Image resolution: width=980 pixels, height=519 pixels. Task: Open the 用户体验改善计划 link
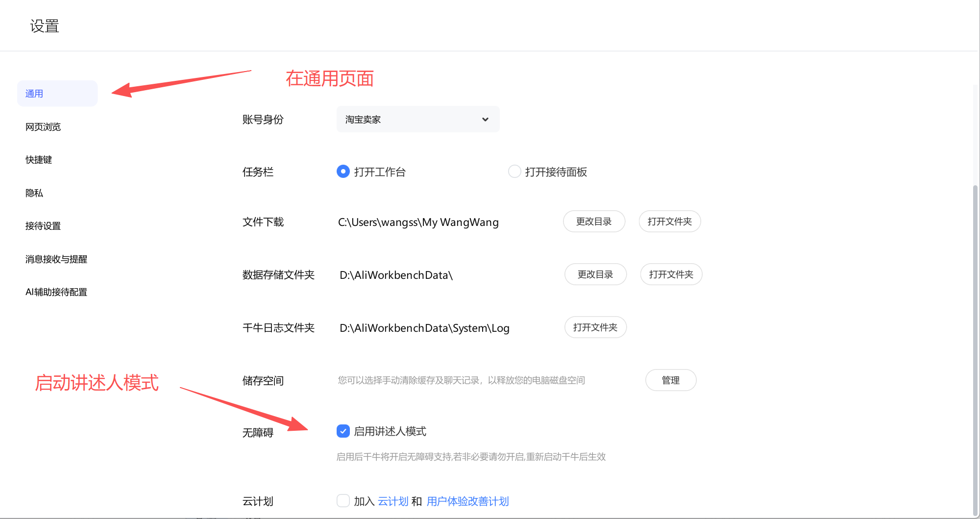pos(467,501)
